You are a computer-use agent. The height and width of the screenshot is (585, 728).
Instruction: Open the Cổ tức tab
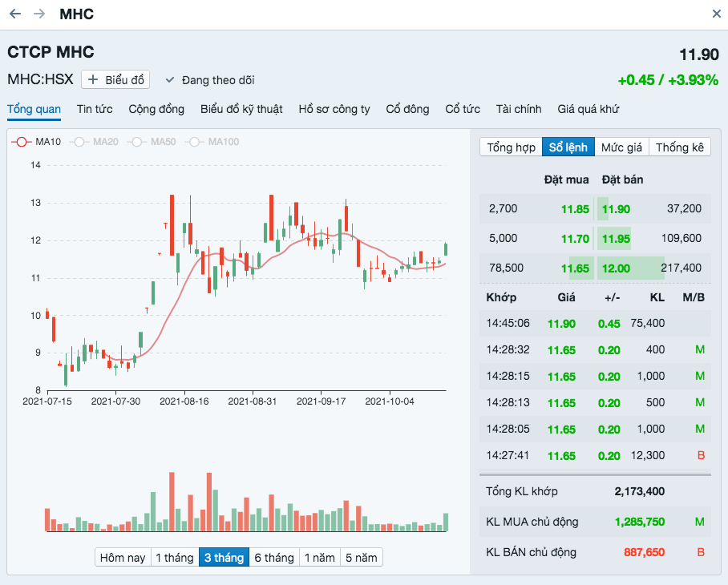tap(463, 109)
